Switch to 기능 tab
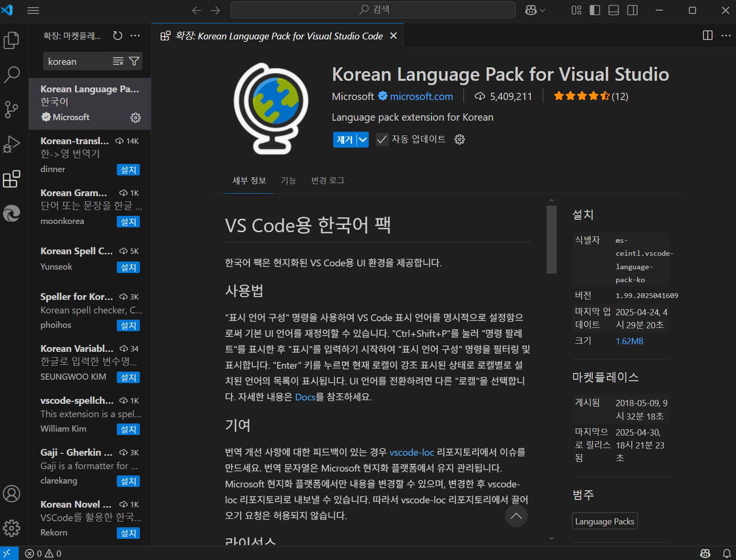Image resolution: width=736 pixels, height=560 pixels. coord(288,180)
